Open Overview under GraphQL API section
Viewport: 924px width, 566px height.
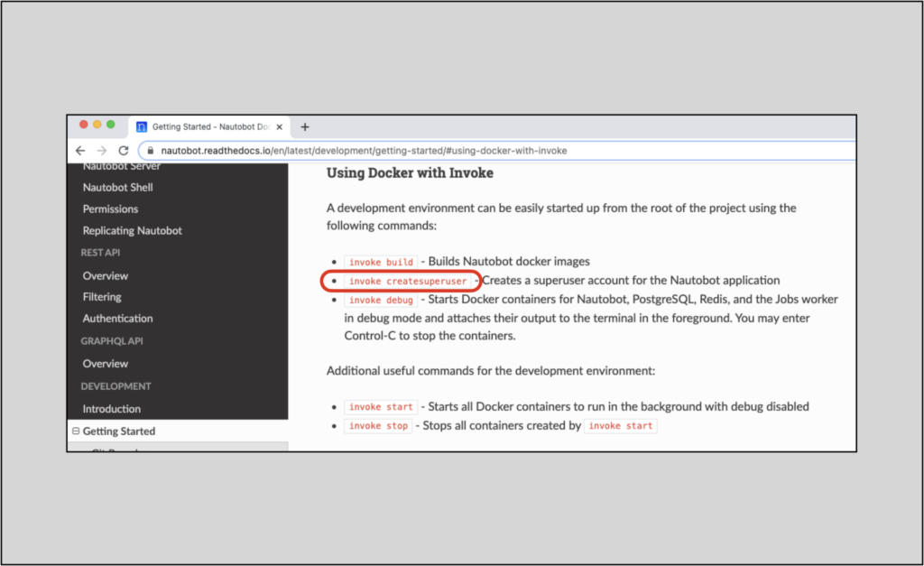(x=106, y=364)
